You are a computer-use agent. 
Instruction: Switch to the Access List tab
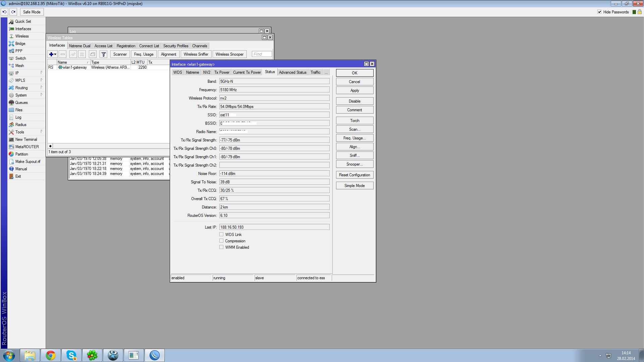pyautogui.click(x=103, y=46)
